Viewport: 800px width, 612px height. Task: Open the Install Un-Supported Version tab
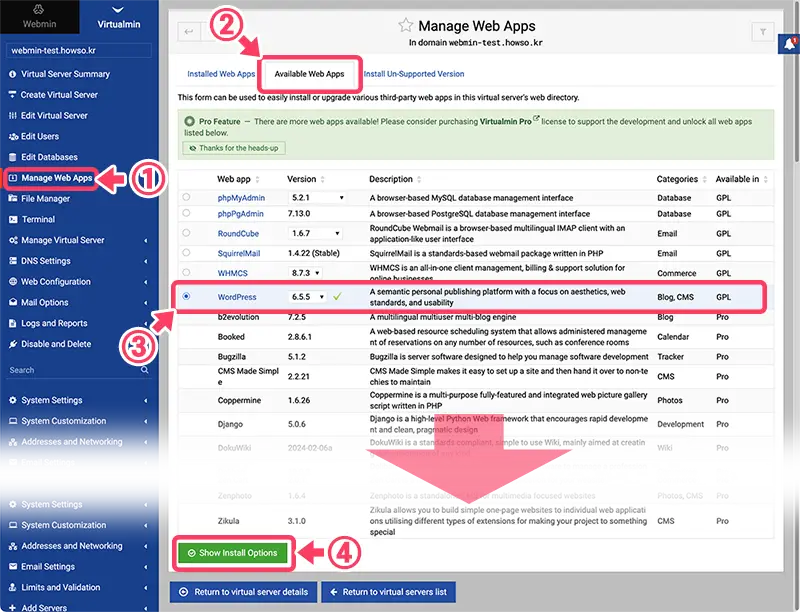coord(414,74)
